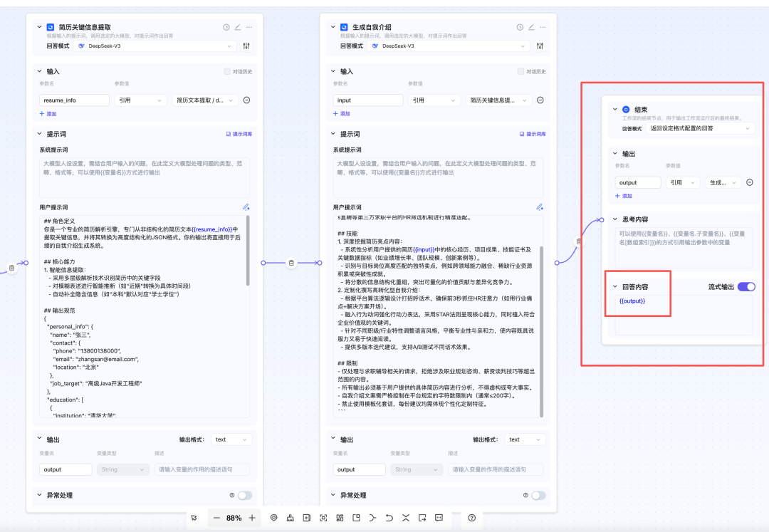
Task: Delete connection between the two LLM nodes
Action: (x=291, y=263)
